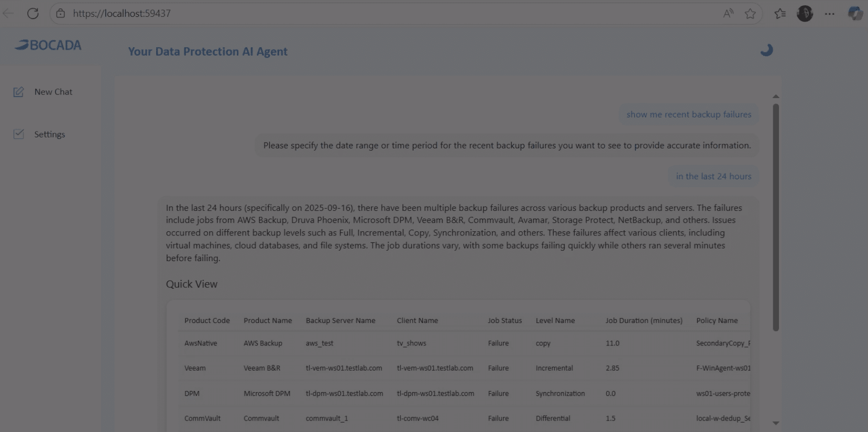Sort by the Job Status column header
The width and height of the screenshot is (868, 432).
[x=504, y=320]
